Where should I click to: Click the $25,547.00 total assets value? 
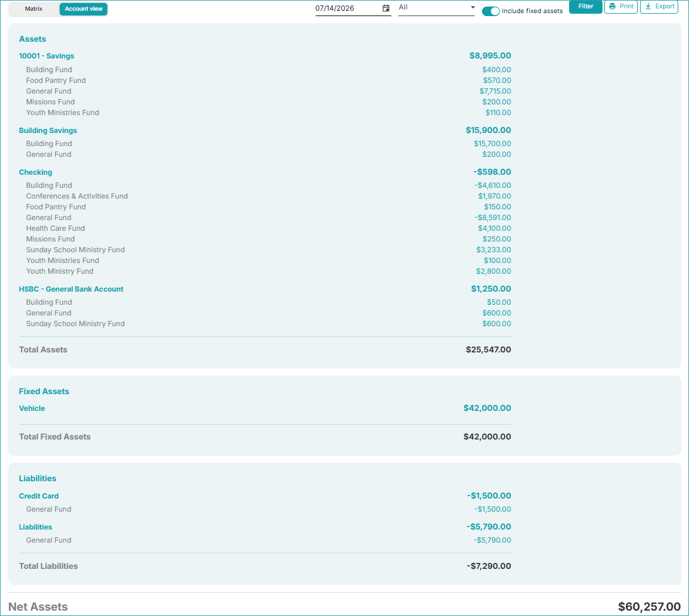tap(488, 349)
